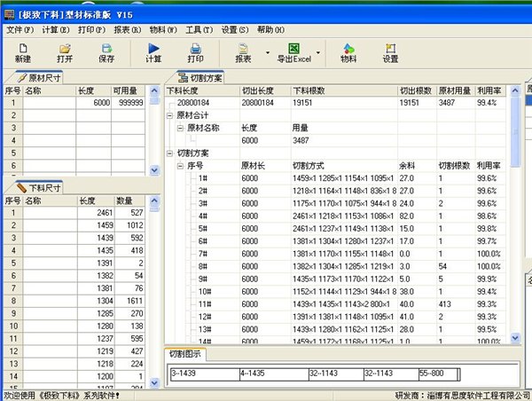Open the 报表 (Report) toolbar icon
Screen dimensions: 532x401
[x=243, y=53]
